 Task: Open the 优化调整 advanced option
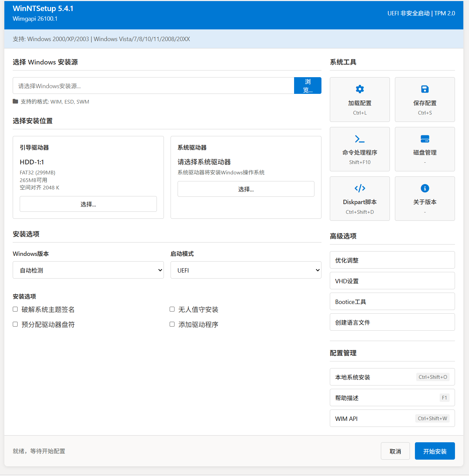392,260
